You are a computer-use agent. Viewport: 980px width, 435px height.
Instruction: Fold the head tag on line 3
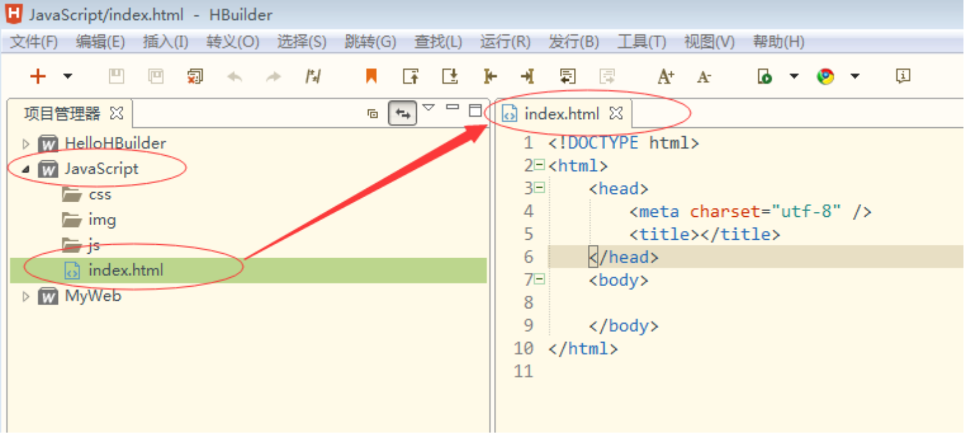coord(539,188)
